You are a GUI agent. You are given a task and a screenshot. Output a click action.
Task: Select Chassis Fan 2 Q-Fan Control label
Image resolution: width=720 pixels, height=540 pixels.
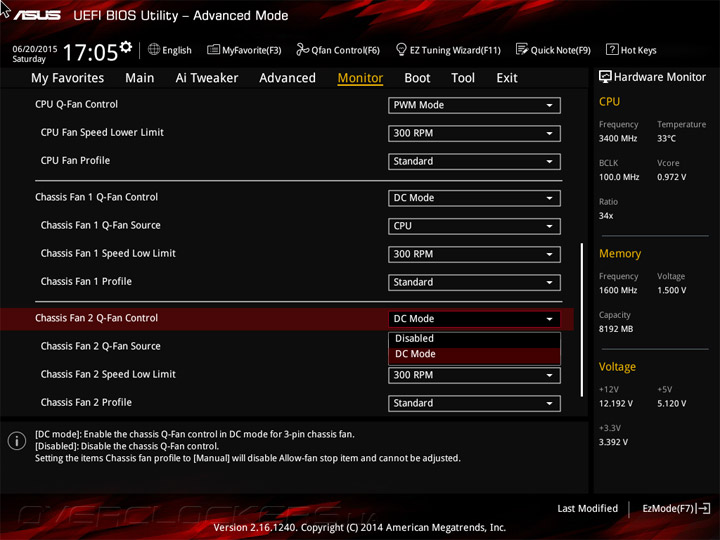click(x=96, y=318)
